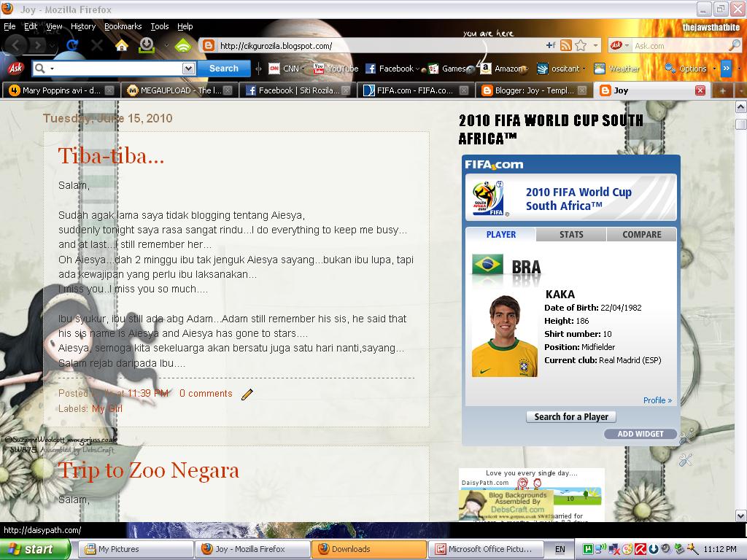Viewport: 747px width, 560px height.
Task: Switch to the FIFA.com tab
Action: (x=414, y=90)
